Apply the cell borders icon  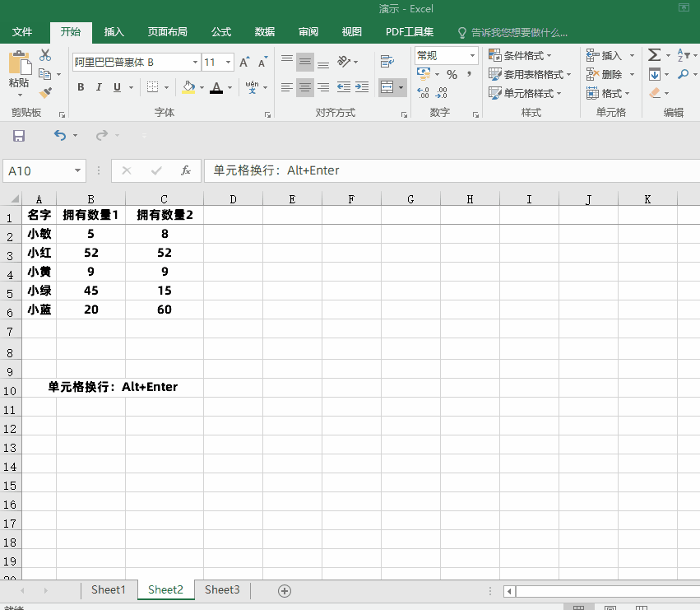tap(153, 87)
